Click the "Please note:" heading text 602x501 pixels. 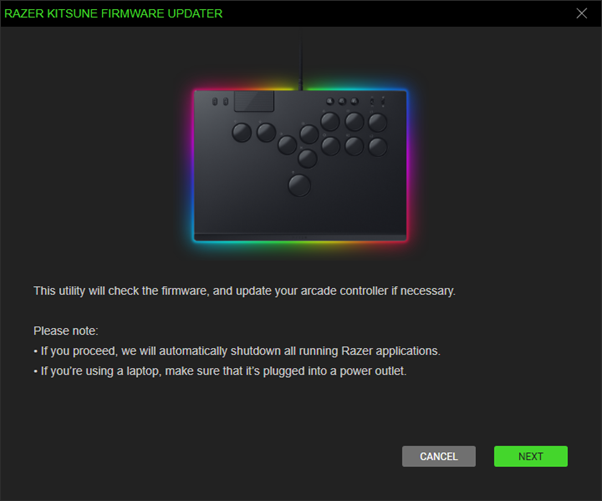click(x=66, y=331)
